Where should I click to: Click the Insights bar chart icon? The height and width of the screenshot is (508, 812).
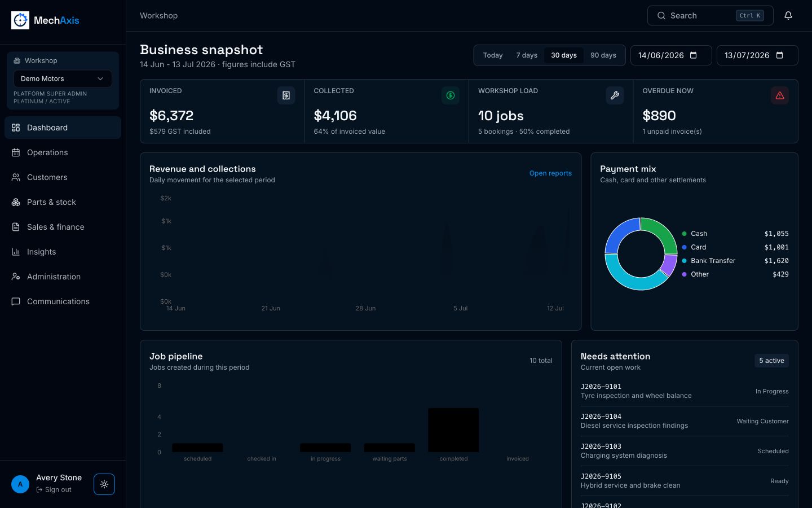(16, 252)
